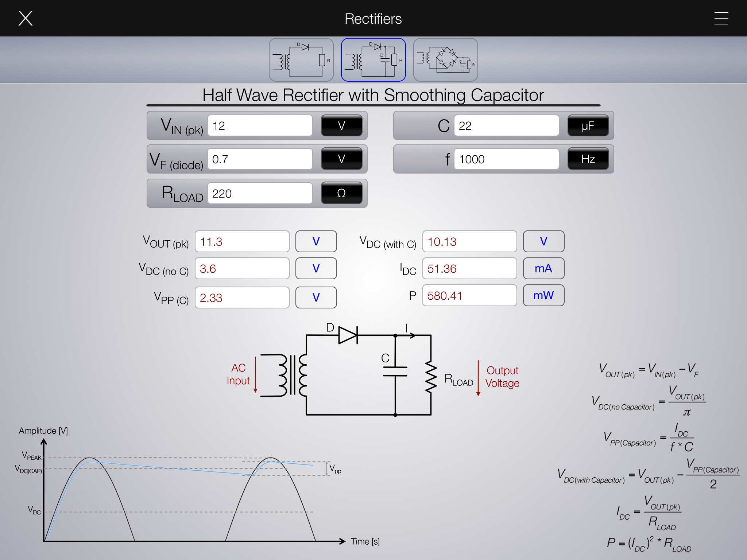
Task: Click the frequency f input field
Action: (x=506, y=159)
